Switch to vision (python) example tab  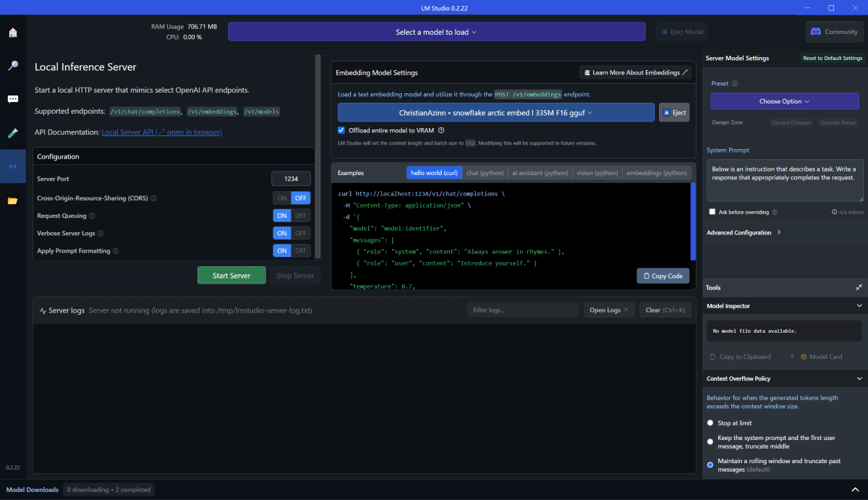coord(597,173)
